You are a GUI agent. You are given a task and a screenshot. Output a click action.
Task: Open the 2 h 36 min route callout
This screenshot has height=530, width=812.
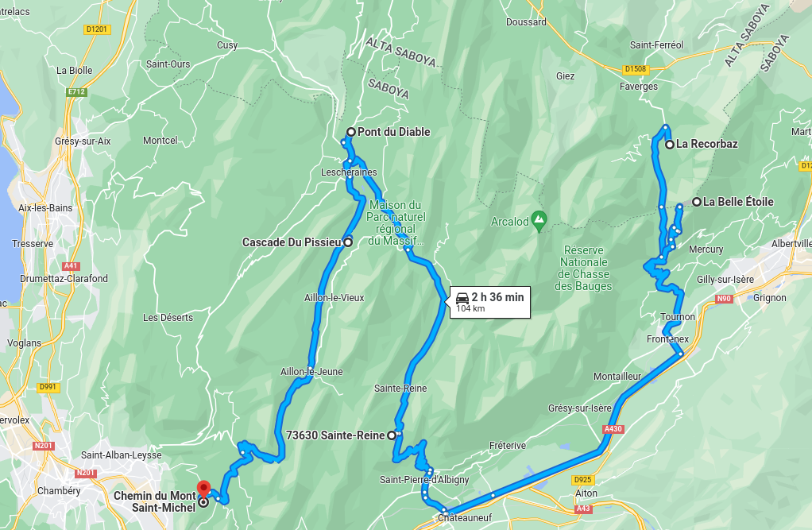tap(490, 302)
